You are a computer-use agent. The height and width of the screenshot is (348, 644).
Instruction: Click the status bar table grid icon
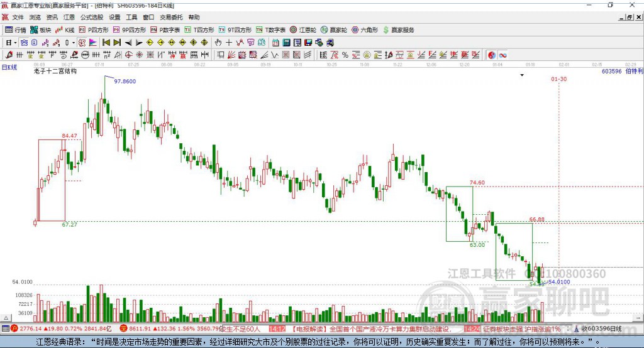(5, 329)
